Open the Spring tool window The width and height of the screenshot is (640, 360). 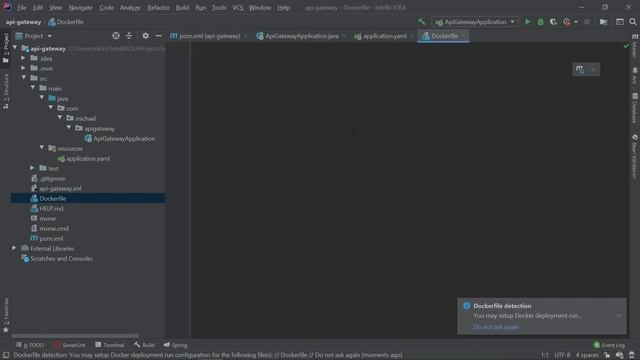click(x=175, y=345)
